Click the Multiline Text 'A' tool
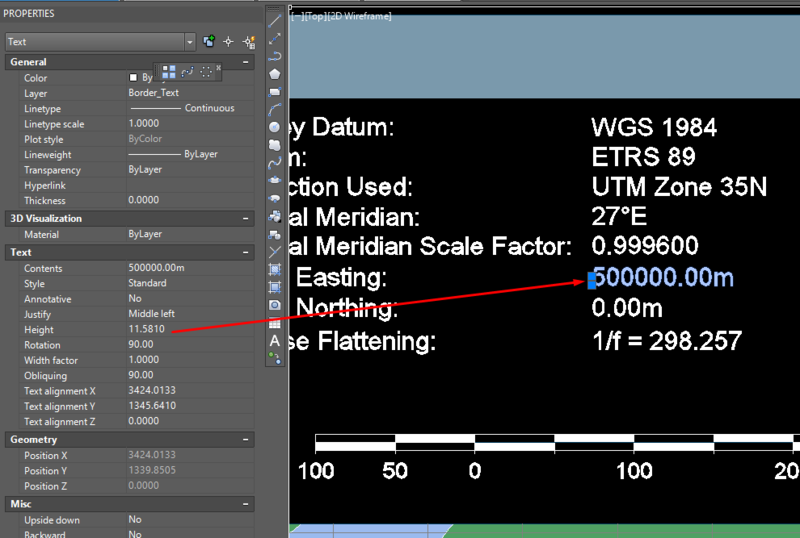800x538 pixels. click(275, 341)
